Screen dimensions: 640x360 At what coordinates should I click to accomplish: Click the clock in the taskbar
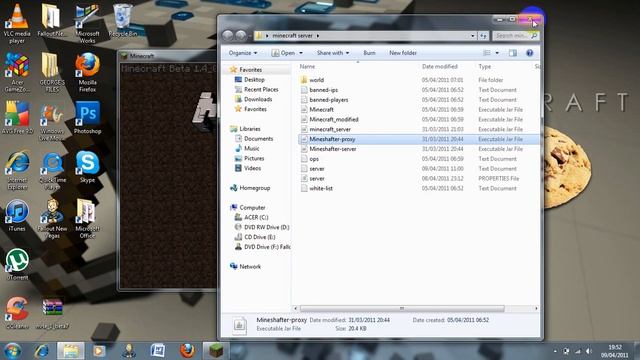coord(615,351)
